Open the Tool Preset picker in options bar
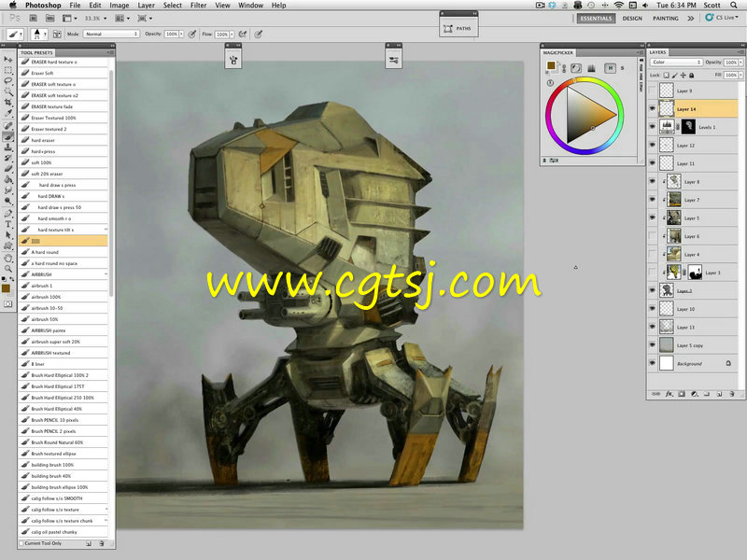Image resolution: width=747 pixels, height=560 pixels. click(x=15, y=35)
